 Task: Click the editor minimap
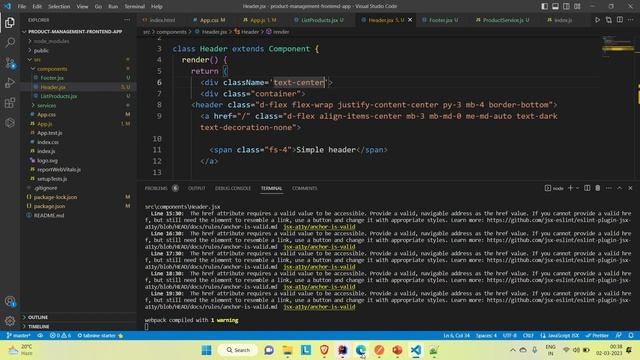(x=618, y=46)
